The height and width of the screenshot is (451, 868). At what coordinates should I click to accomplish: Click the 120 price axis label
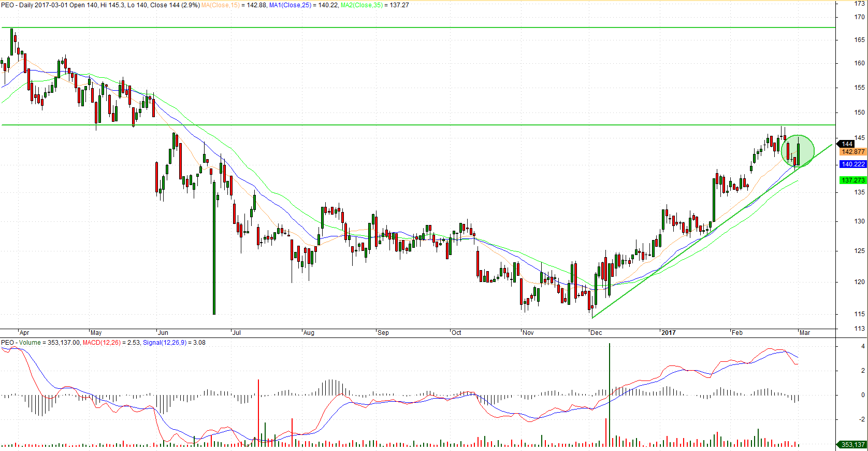pos(860,282)
